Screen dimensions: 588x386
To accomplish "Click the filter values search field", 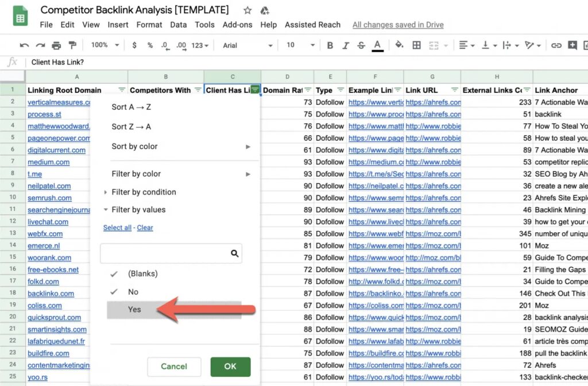I will tap(171, 254).
